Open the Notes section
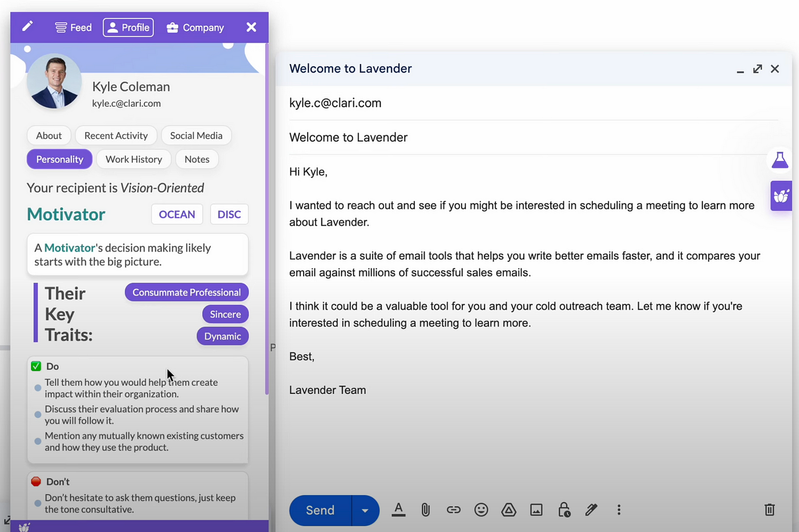Viewport: 799px width, 532px height. tap(197, 159)
